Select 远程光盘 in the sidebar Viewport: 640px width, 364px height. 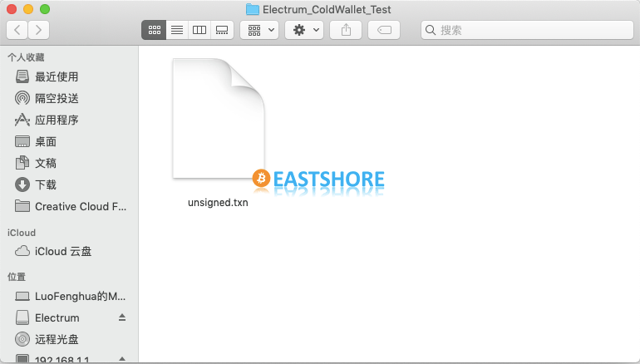point(69,340)
